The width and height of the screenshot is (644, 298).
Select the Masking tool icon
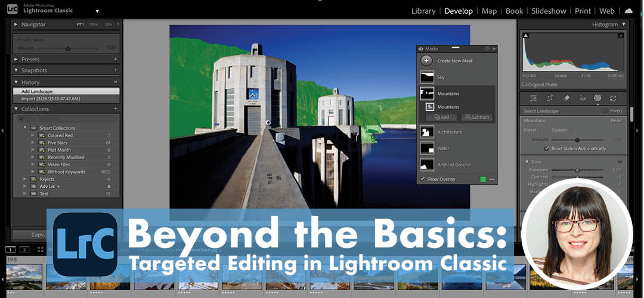(597, 98)
